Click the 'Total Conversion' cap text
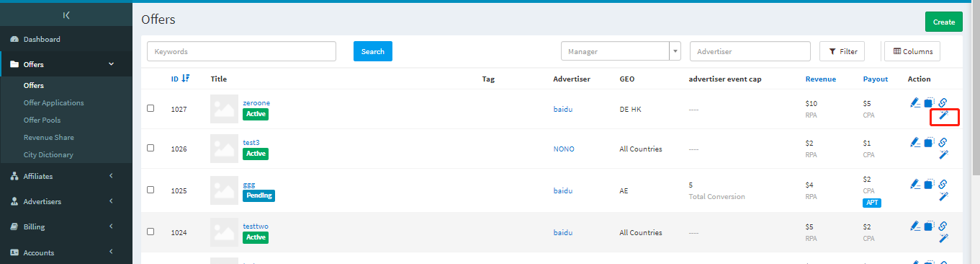This screenshot has width=980, height=264. (717, 196)
